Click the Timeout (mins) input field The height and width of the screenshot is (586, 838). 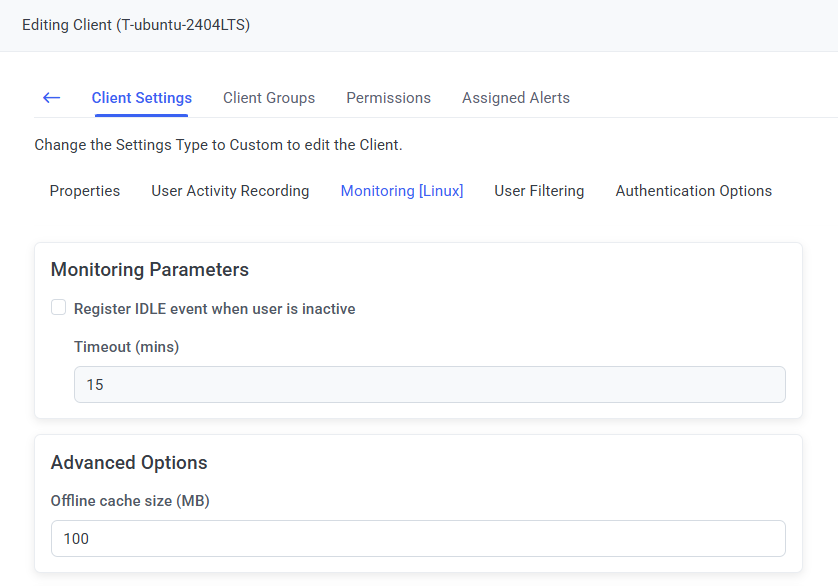429,385
